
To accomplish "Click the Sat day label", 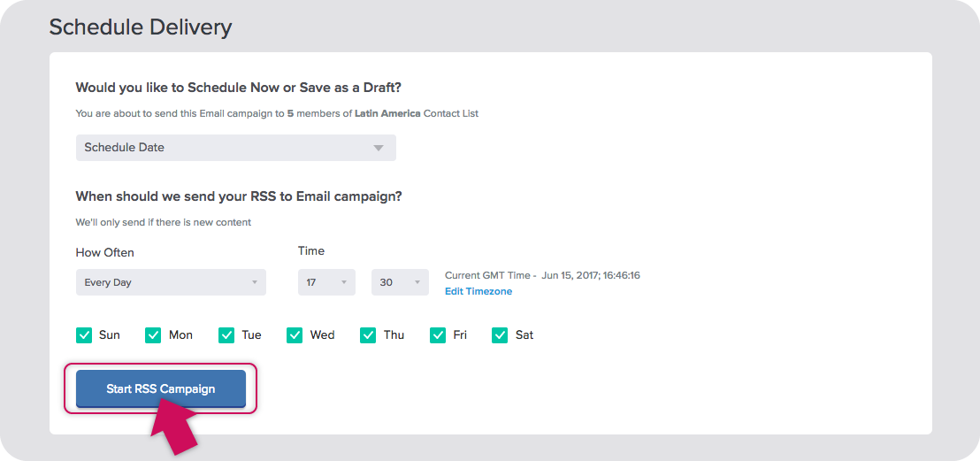I will point(524,335).
